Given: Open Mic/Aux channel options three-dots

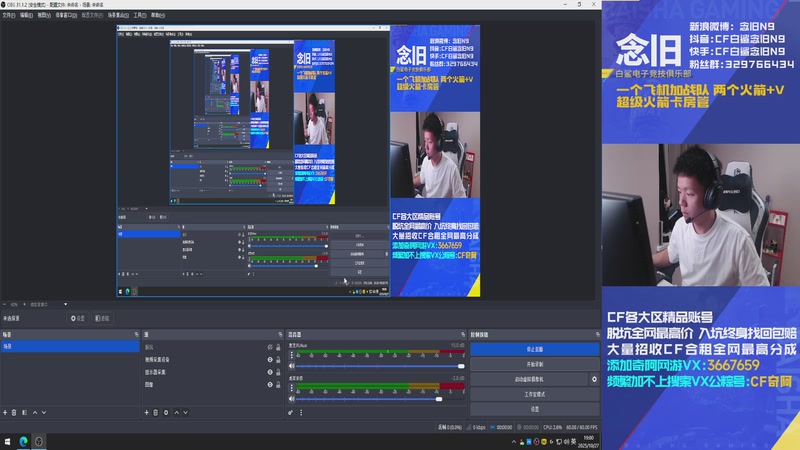Looking at the screenshot, I should click(292, 355).
